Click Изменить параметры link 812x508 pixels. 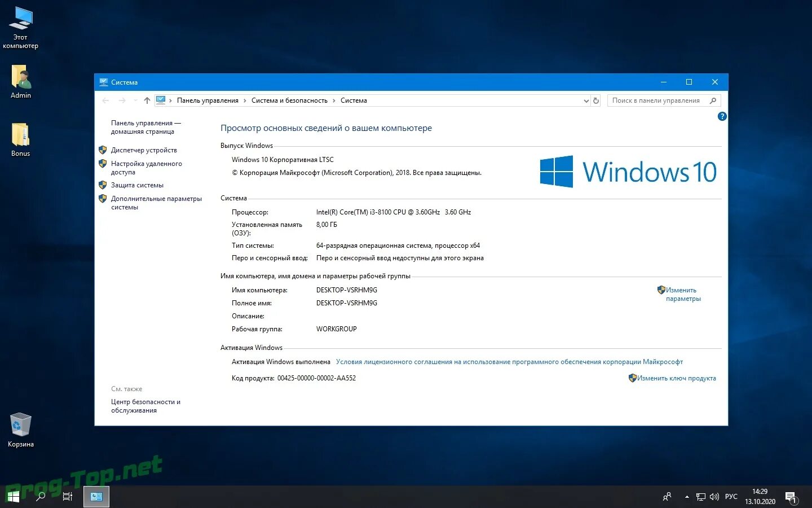coord(683,294)
